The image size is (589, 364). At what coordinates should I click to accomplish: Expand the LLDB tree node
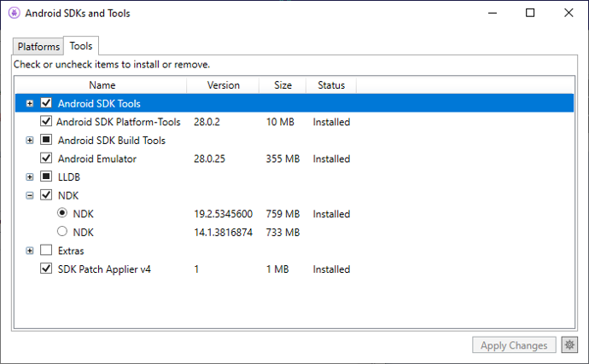click(x=30, y=177)
